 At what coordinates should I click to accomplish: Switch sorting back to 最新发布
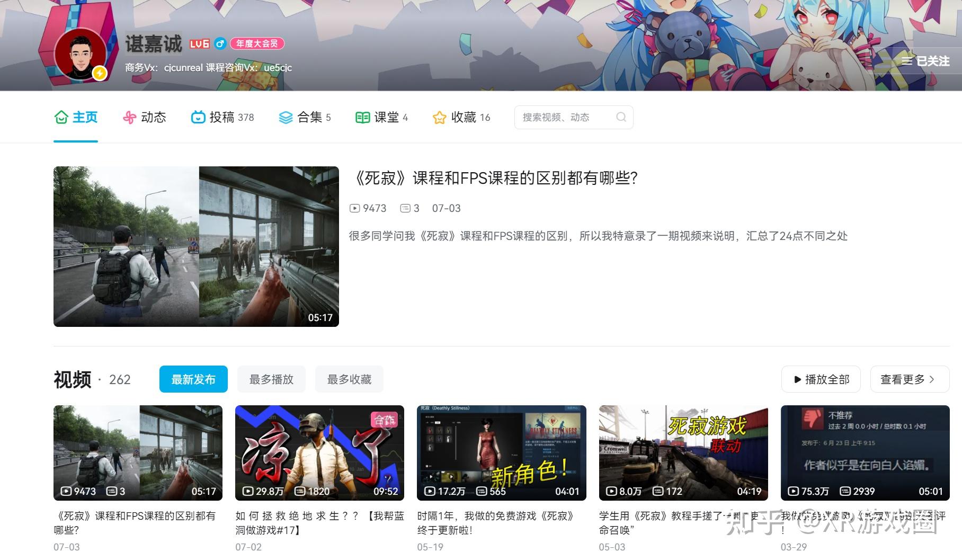click(x=193, y=379)
